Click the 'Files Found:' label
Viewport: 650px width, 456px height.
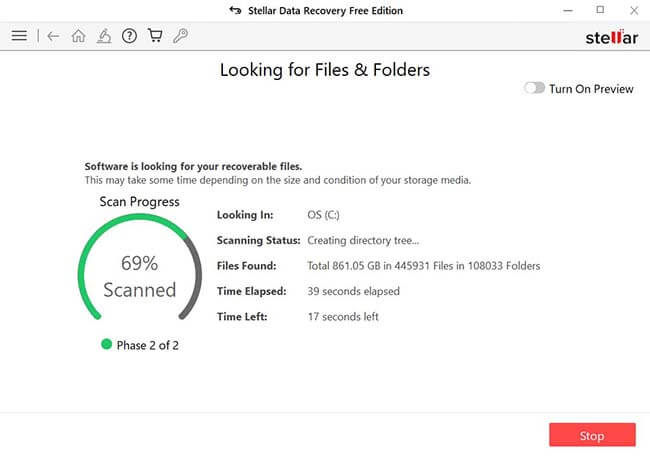click(x=247, y=266)
